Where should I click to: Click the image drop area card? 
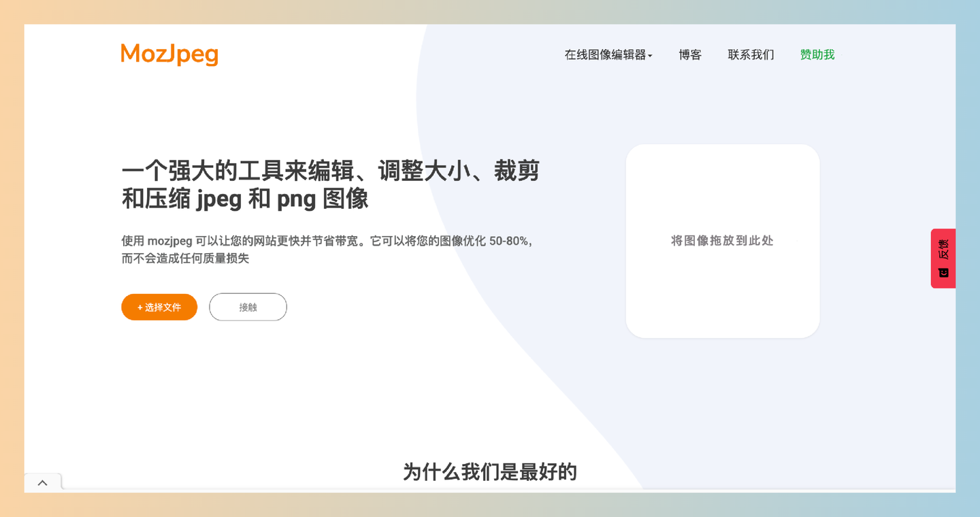tap(722, 241)
